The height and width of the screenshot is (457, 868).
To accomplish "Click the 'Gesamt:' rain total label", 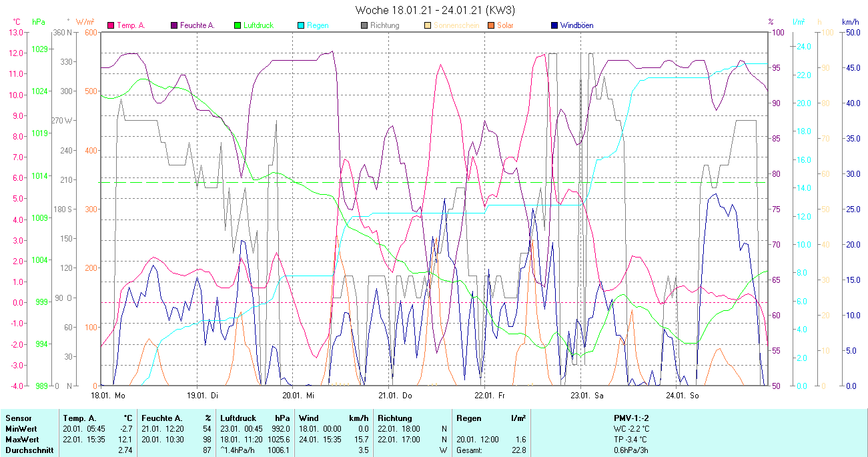I will click(x=470, y=450).
